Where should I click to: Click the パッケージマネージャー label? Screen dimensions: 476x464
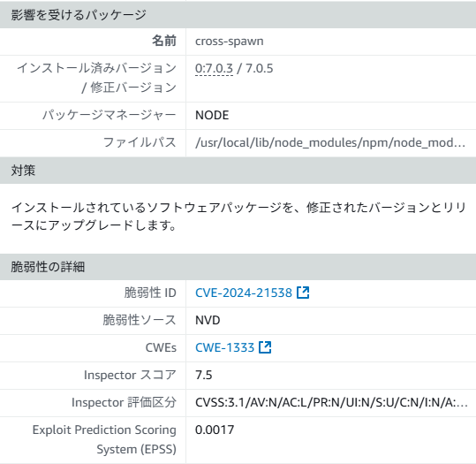point(110,115)
